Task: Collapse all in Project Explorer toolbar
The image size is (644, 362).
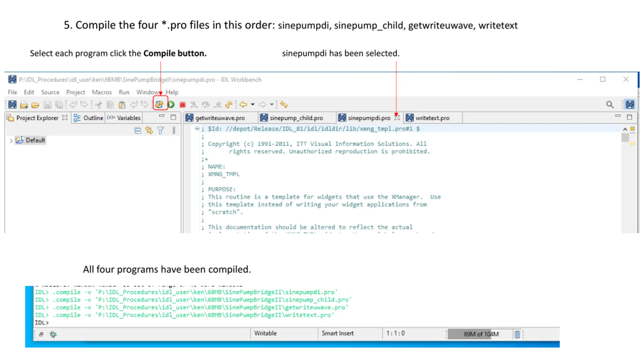Action: coord(138,130)
